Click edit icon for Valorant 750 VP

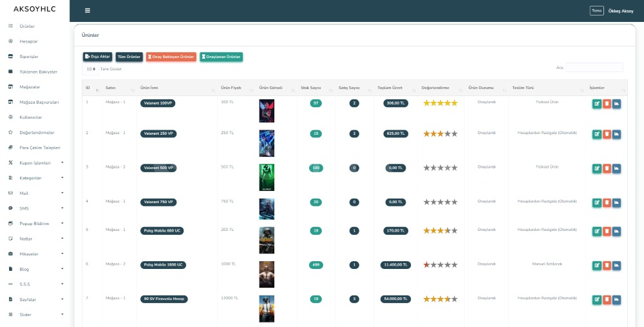[597, 203]
